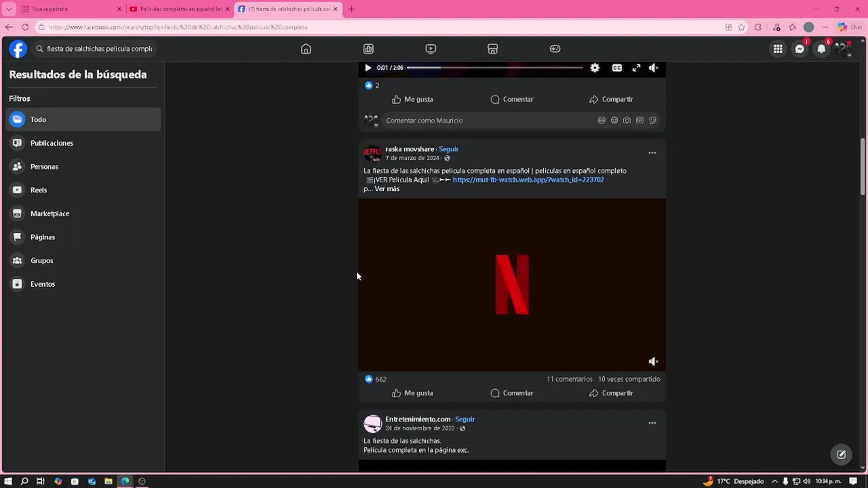The width and height of the screenshot is (868, 488).
Task: Like the top video post with Me gusta
Action: pyautogui.click(x=412, y=99)
